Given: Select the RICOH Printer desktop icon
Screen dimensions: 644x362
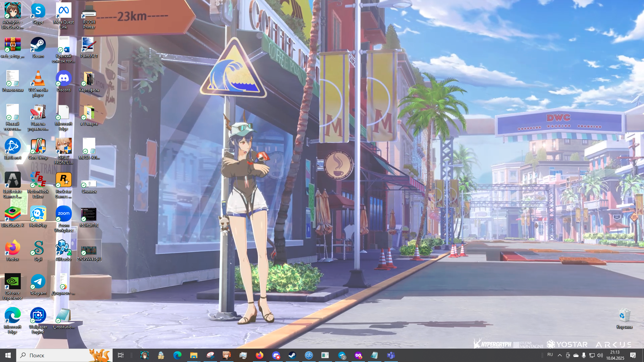Looking at the screenshot, I should (x=89, y=16).
